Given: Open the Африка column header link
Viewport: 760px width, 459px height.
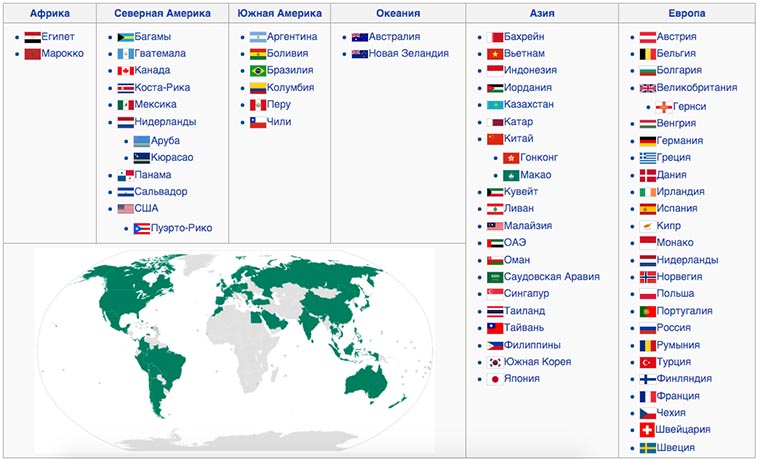Looking at the screenshot, I should pos(49,14).
